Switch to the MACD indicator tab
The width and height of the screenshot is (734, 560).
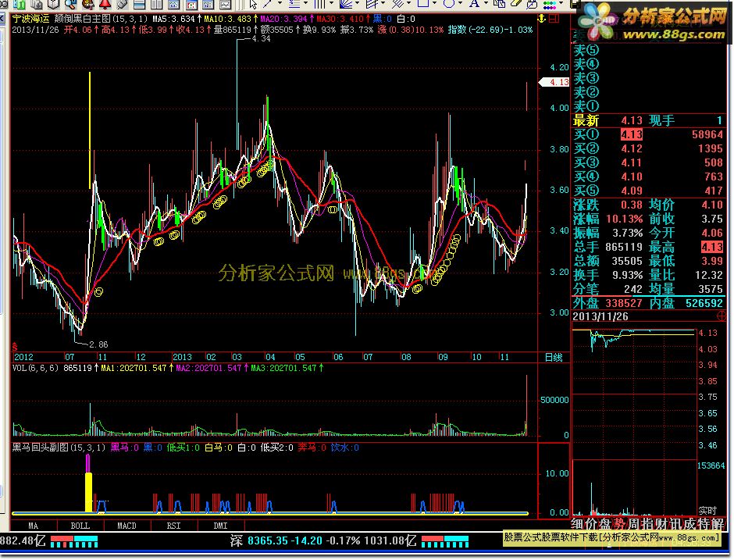(126, 526)
